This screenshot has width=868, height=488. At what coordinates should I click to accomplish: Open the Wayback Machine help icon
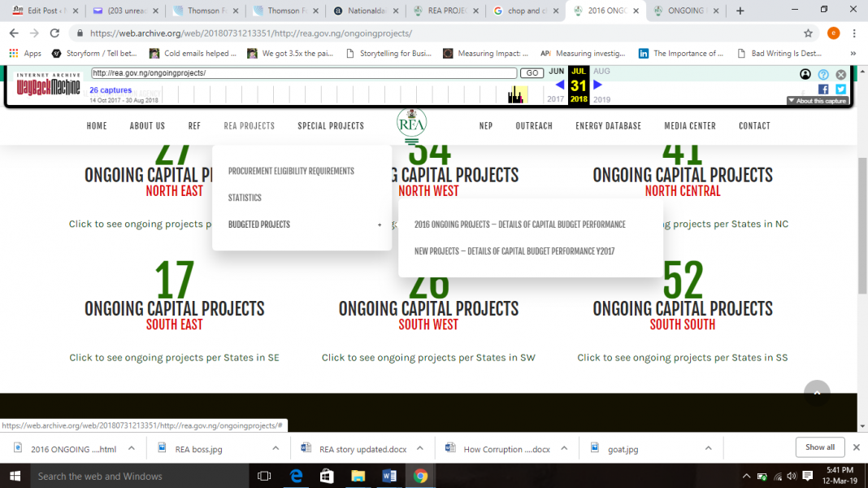coord(823,74)
